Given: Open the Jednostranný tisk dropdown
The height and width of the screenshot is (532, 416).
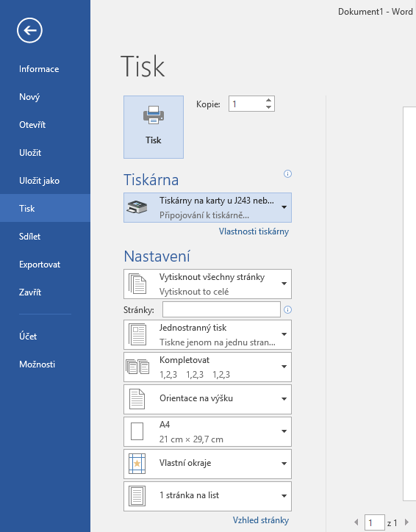Looking at the screenshot, I should pyautogui.click(x=207, y=334).
